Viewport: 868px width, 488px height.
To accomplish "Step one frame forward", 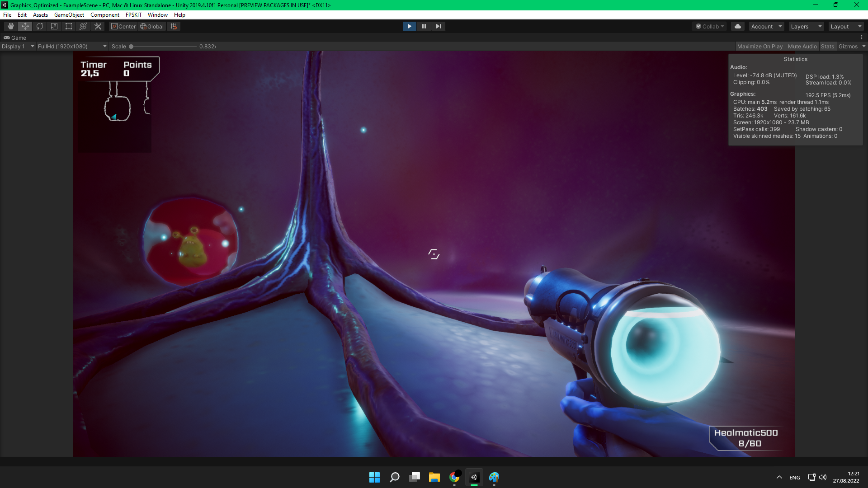I will [x=438, y=26].
